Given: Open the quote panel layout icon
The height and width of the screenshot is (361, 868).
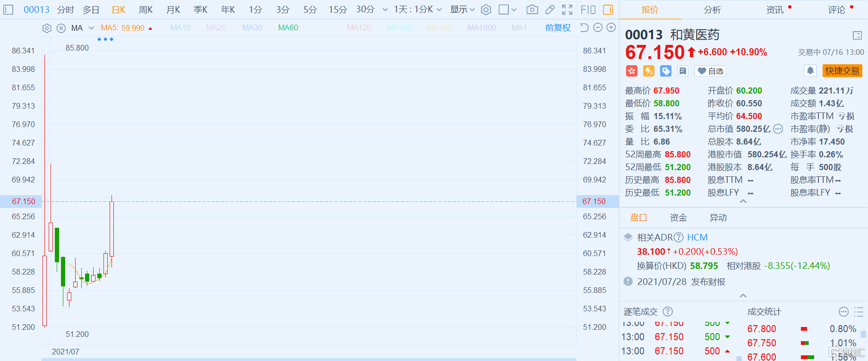Looking at the screenshot, I should pos(857,35).
